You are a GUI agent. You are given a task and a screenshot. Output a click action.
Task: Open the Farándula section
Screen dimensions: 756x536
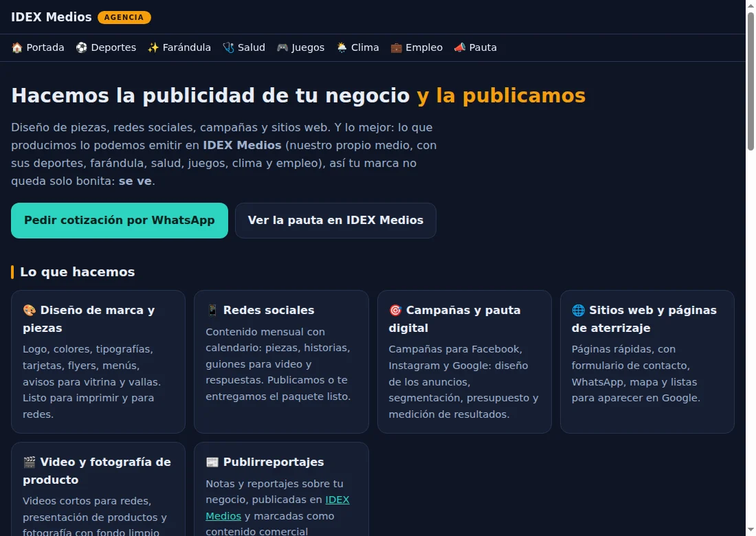(x=179, y=47)
